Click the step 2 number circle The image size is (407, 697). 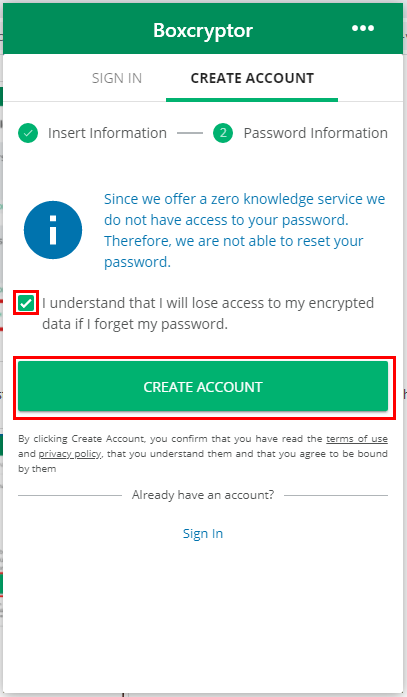223,133
